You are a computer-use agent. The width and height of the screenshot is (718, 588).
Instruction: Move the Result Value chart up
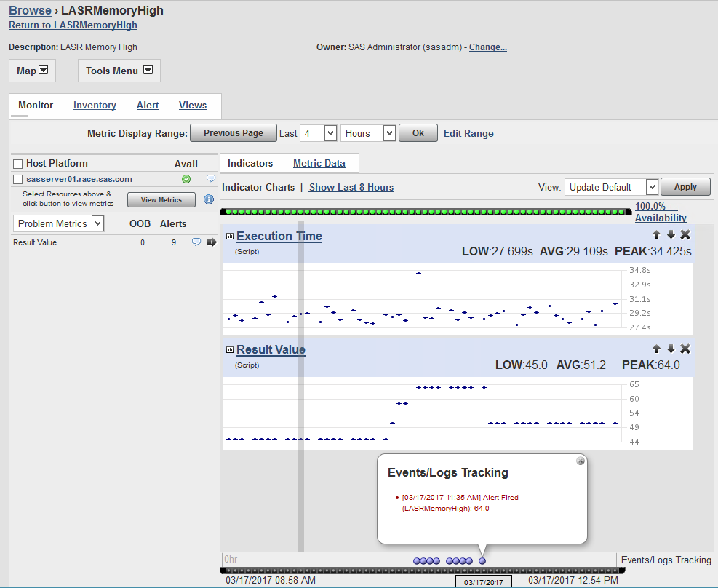(x=656, y=349)
